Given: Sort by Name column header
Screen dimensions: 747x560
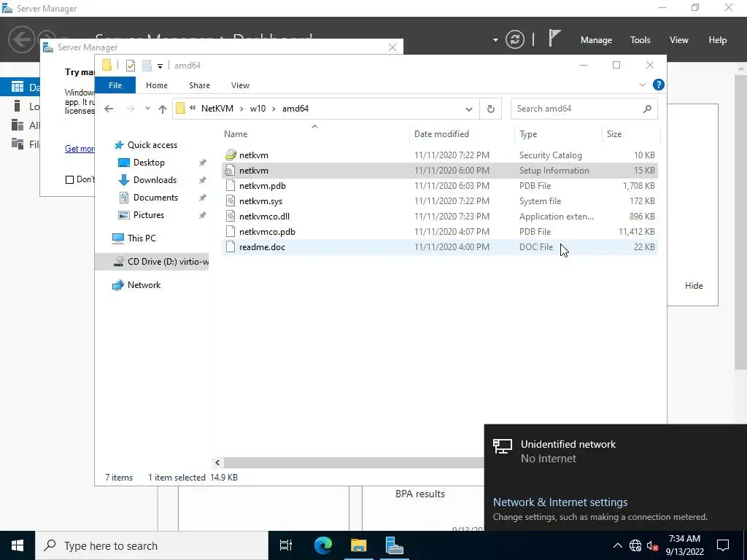Looking at the screenshot, I should 236,134.
